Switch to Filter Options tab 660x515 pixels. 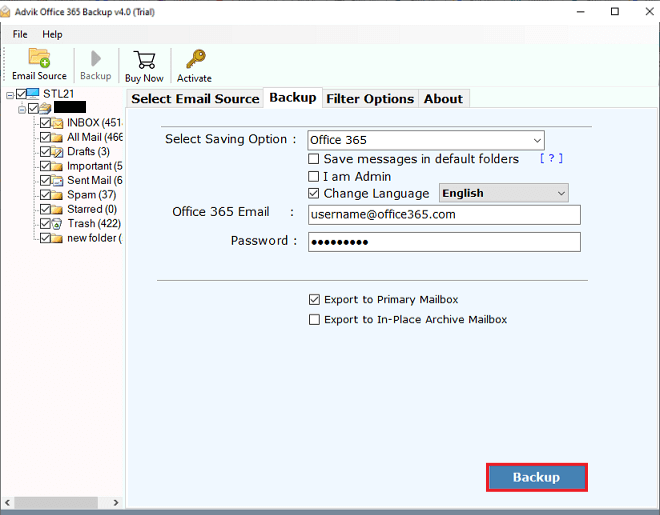pos(370,99)
